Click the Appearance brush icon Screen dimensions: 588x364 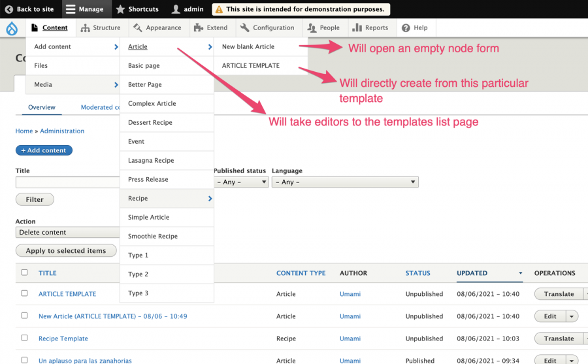coord(138,27)
